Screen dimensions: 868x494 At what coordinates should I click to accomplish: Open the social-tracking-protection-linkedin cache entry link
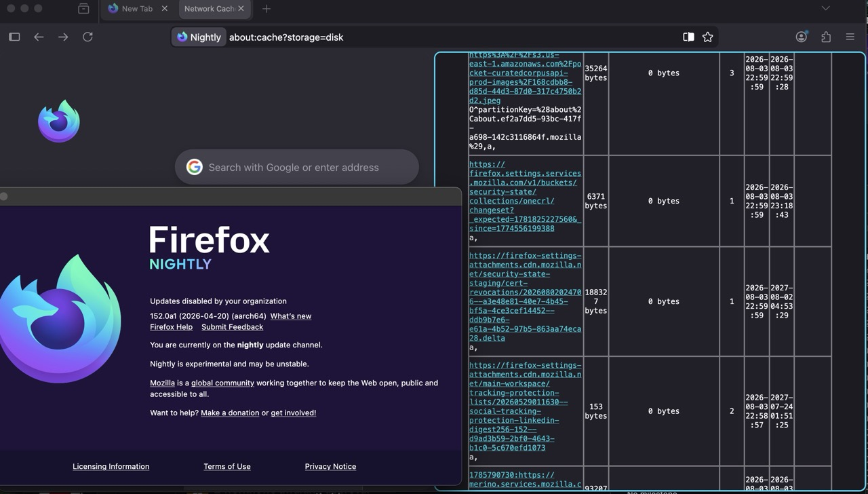(x=525, y=406)
